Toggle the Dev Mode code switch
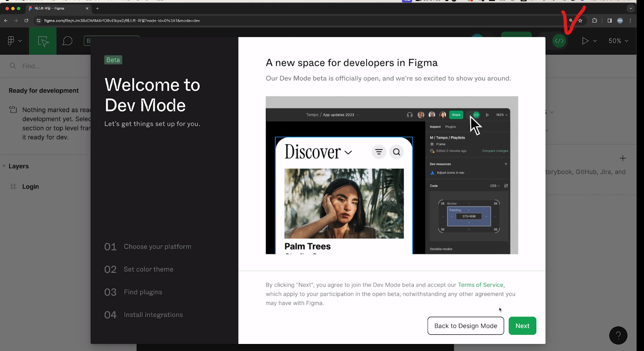 pyautogui.click(x=559, y=41)
